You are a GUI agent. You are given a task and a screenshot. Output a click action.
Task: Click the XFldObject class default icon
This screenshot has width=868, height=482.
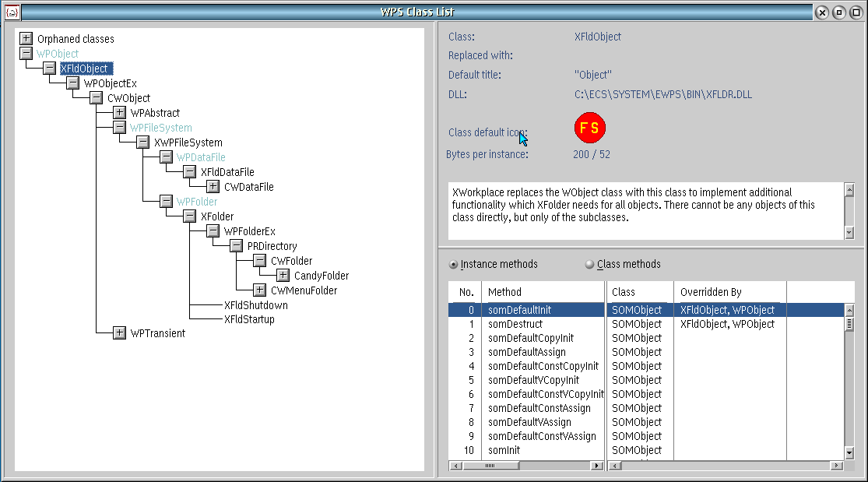point(590,128)
